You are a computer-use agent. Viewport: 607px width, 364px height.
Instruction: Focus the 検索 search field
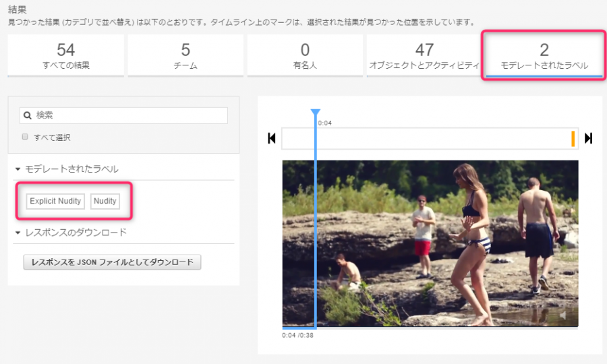123,115
